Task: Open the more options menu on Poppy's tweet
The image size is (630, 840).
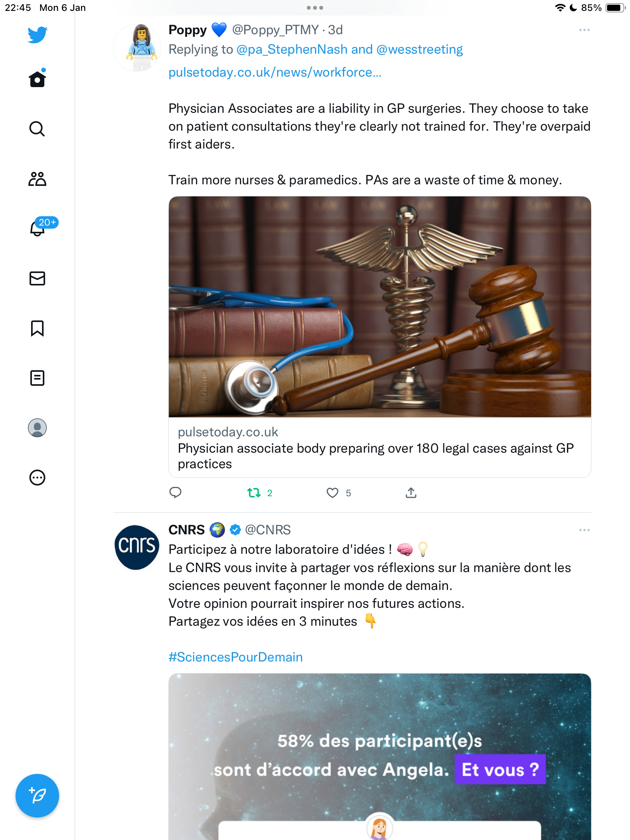Action: point(584,30)
